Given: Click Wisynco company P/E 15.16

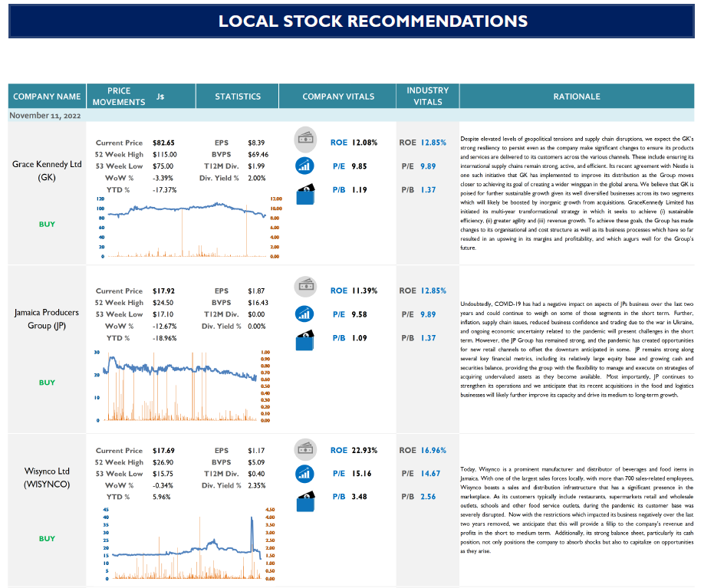Looking at the screenshot, I should click(361, 474).
